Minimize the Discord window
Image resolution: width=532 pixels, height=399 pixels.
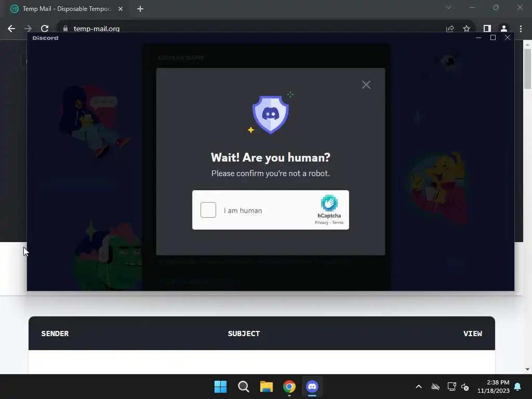[478, 37]
